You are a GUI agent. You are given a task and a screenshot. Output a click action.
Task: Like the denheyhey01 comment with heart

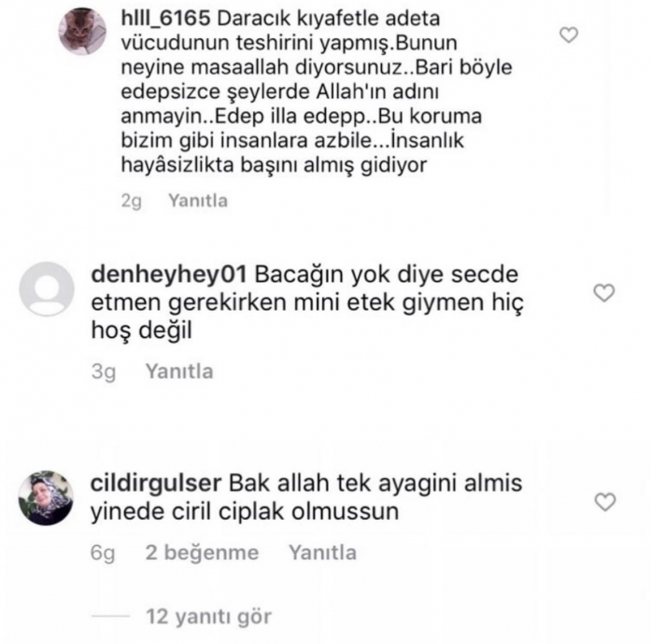tap(604, 293)
